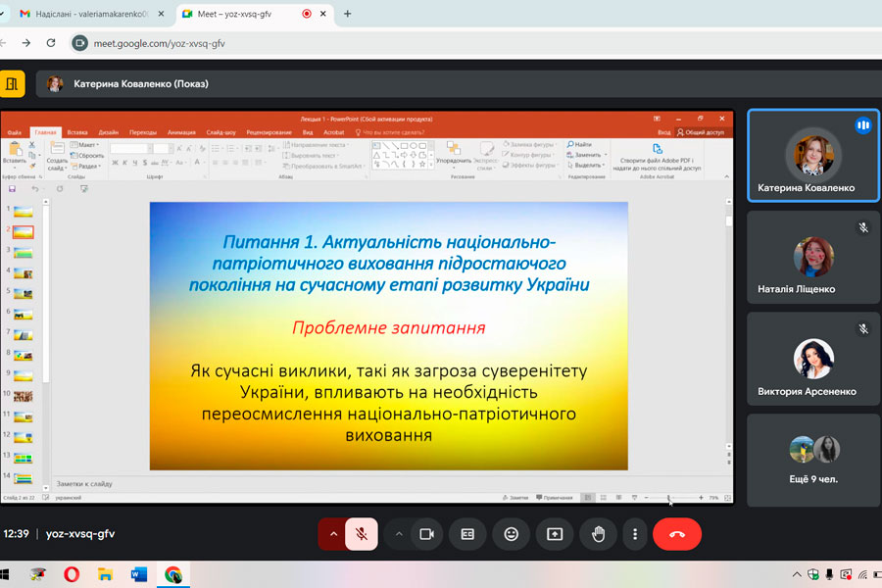
Task: Click the Chrome address bar URL
Action: [159, 43]
